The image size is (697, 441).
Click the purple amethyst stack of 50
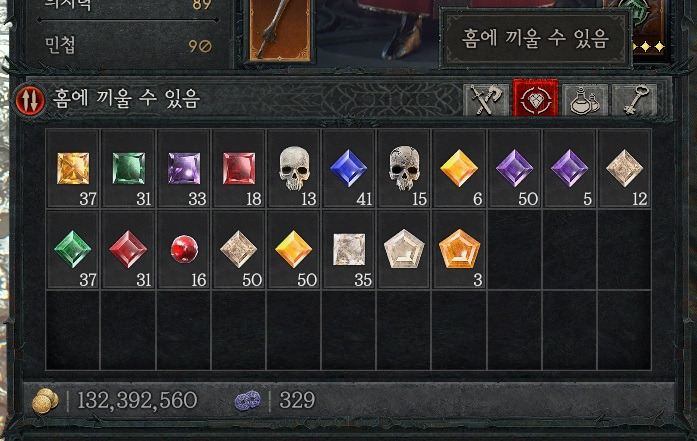515,168
